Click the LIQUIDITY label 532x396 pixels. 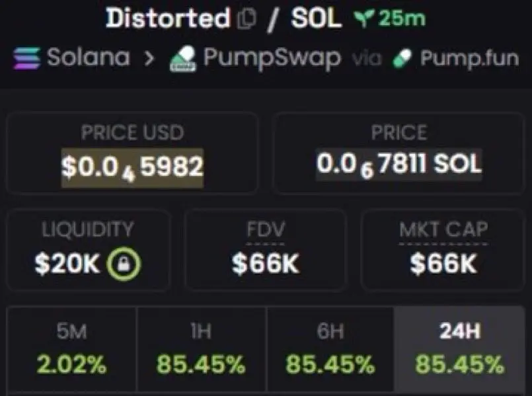(87, 229)
